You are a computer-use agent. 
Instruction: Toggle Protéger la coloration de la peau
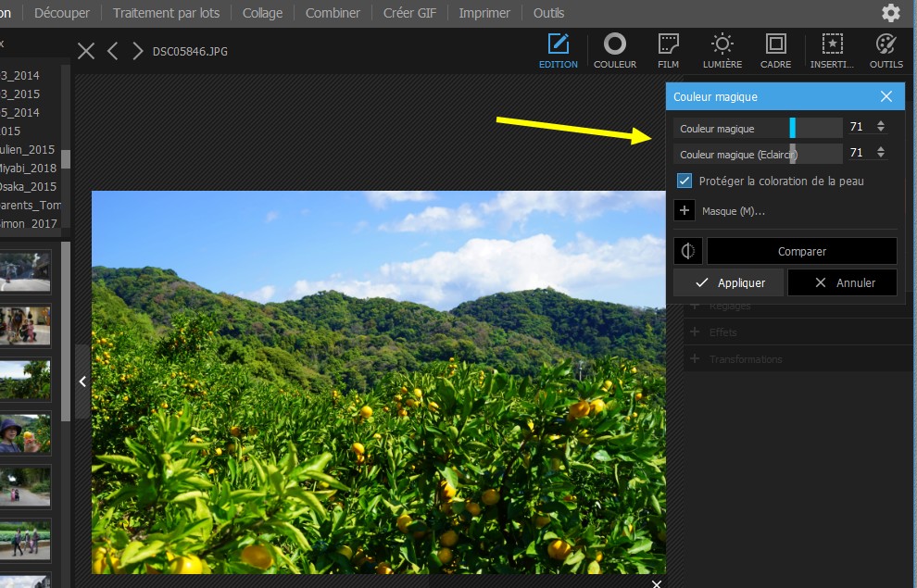685,181
